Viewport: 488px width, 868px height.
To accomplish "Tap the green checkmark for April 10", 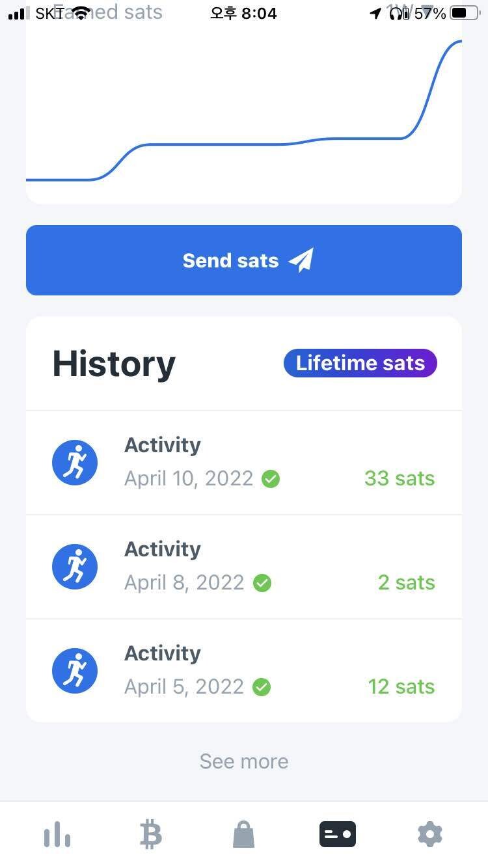I will pyautogui.click(x=271, y=480).
